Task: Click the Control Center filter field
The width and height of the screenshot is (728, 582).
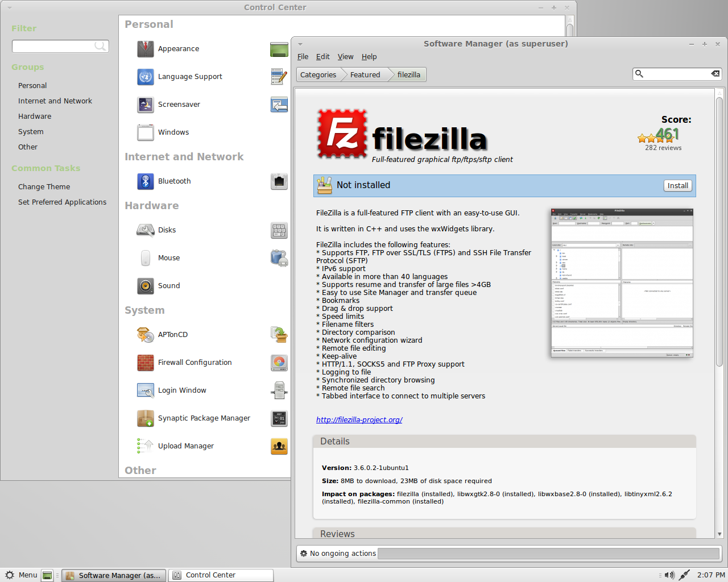Action: pyautogui.click(x=60, y=46)
